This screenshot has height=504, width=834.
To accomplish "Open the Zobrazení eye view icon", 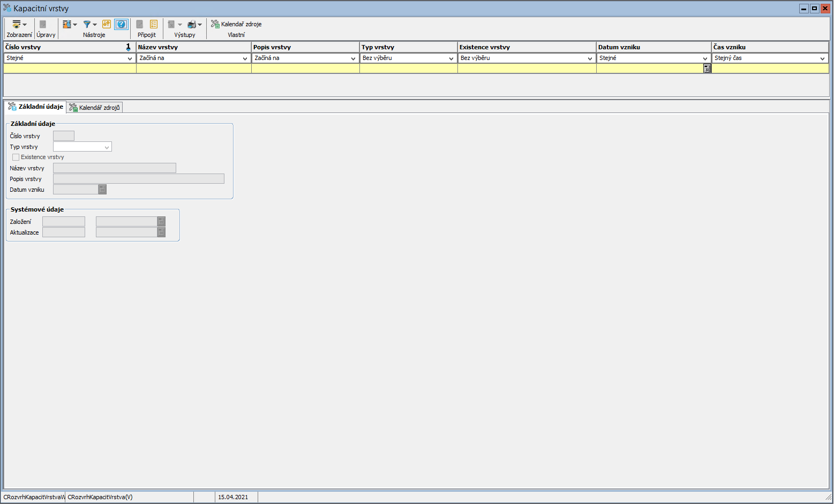I will click(17, 25).
